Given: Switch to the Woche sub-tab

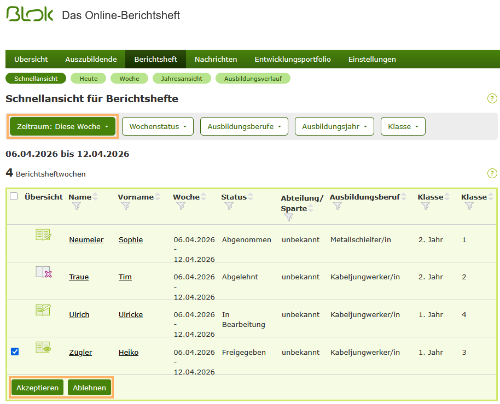Looking at the screenshot, I should coord(129,79).
